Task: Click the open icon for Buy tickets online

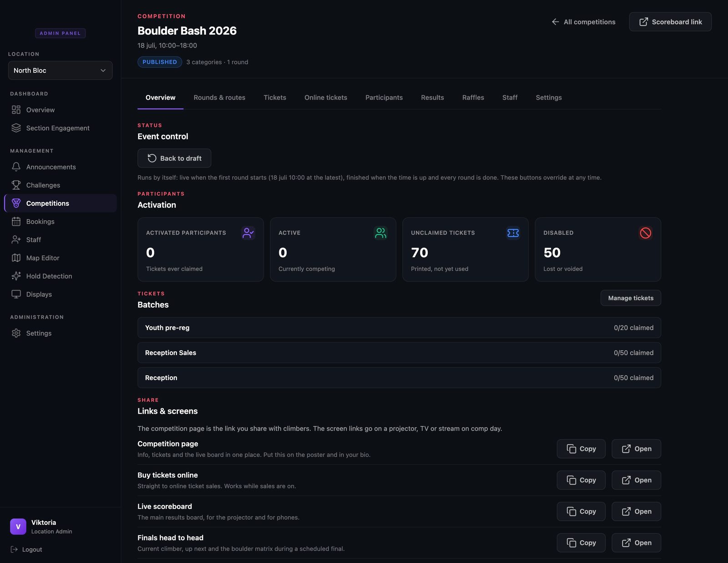Action: point(627,480)
